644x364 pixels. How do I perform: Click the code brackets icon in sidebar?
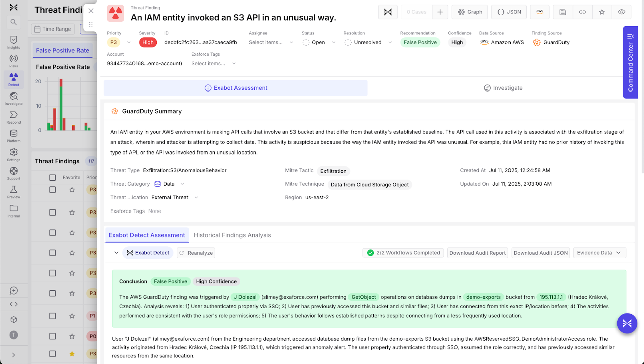(14, 304)
